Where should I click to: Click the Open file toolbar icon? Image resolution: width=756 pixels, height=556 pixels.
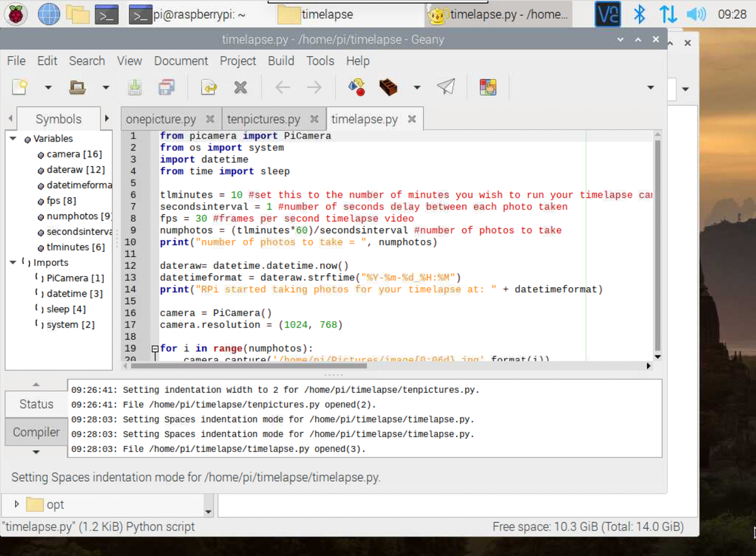tap(77, 88)
